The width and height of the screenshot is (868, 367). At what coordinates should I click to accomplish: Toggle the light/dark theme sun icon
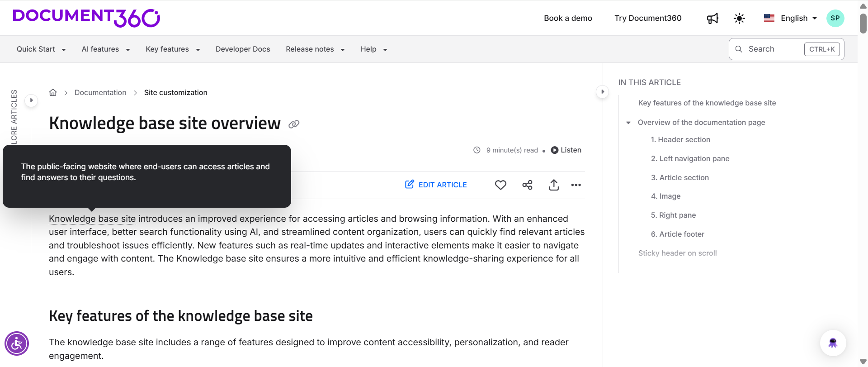tap(739, 18)
